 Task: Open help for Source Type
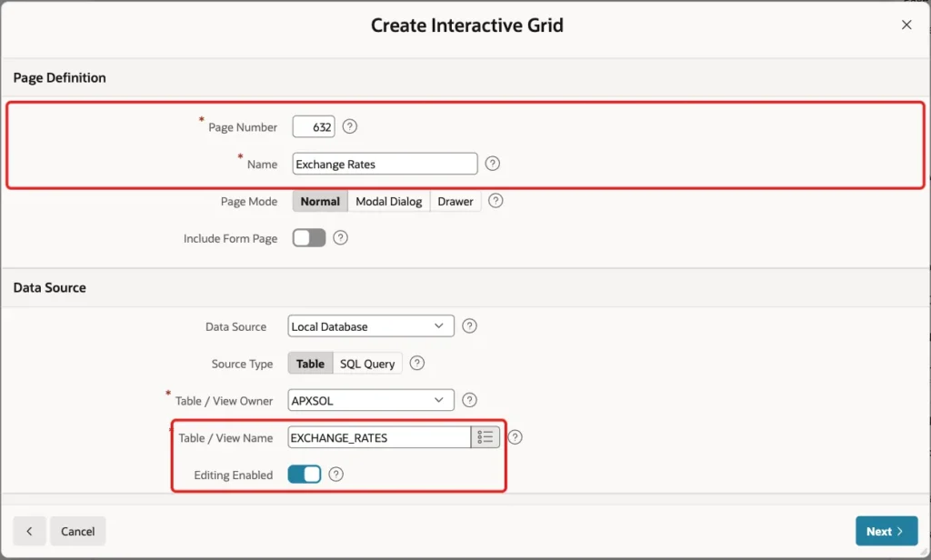[417, 363]
